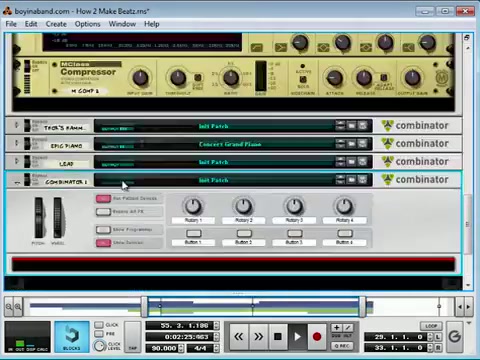
Task: Stop playback with the Stop button
Action: 278,337
